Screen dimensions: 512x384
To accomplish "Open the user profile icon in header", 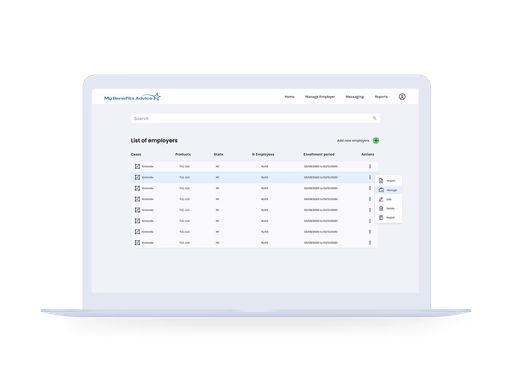I will point(402,97).
